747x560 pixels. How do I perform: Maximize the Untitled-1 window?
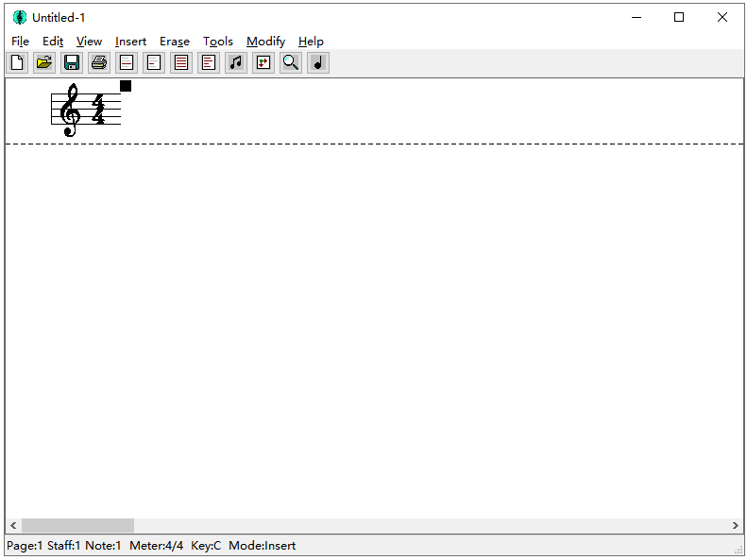tap(679, 17)
